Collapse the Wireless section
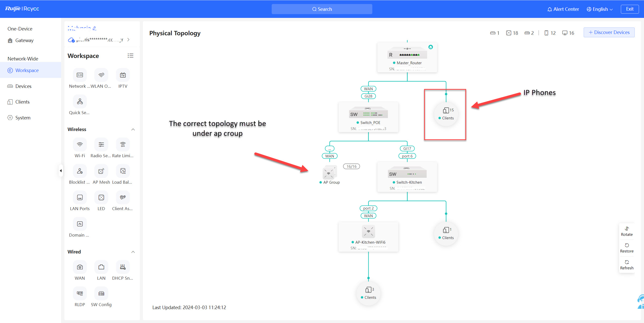The width and height of the screenshot is (644, 323). click(133, 130)
